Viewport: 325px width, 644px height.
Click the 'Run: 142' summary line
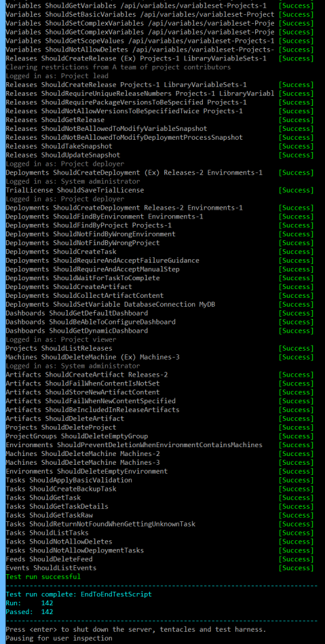click(x=30, y=603)
